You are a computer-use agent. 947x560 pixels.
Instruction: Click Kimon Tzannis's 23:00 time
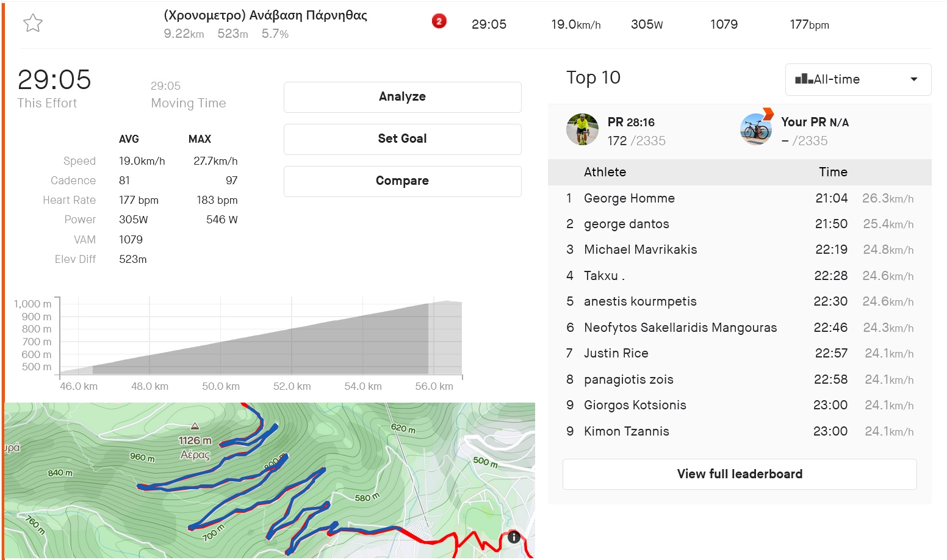click(830, 431)
